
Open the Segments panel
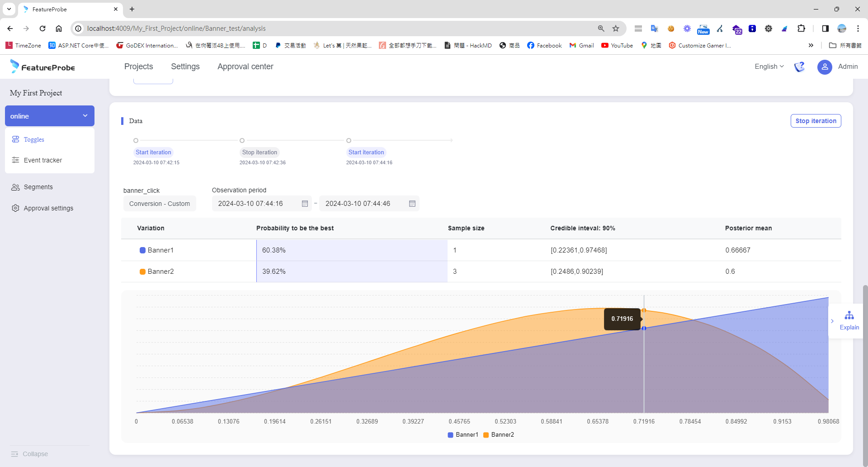tap(38, 187)
